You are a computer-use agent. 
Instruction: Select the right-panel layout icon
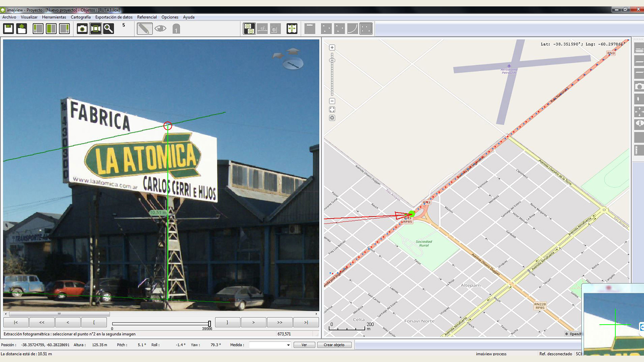64,29
